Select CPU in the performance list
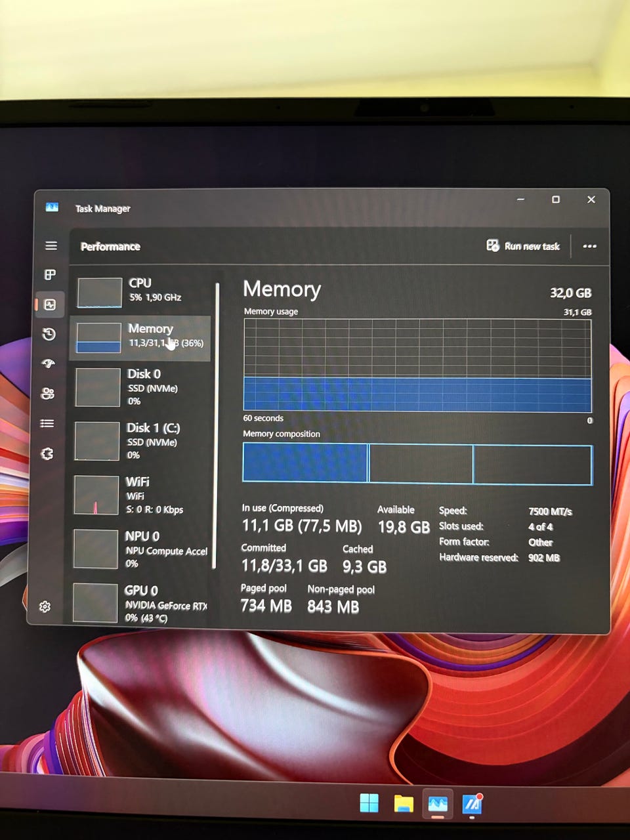This screenshot has width=630, height=840. click(140, 291)
